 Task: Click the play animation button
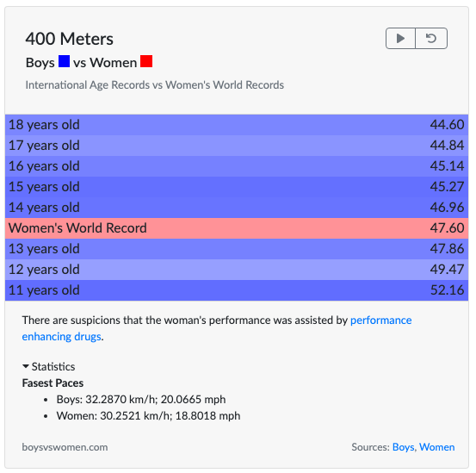tap(400, 38)
